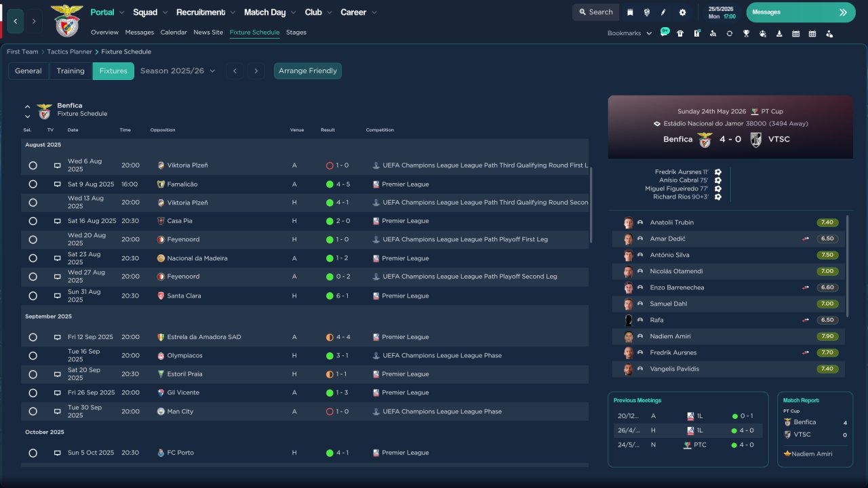The height and width of the screenshot is (488, 868).
Task: Open the bookmark icon next to Search
Action: 630,12
